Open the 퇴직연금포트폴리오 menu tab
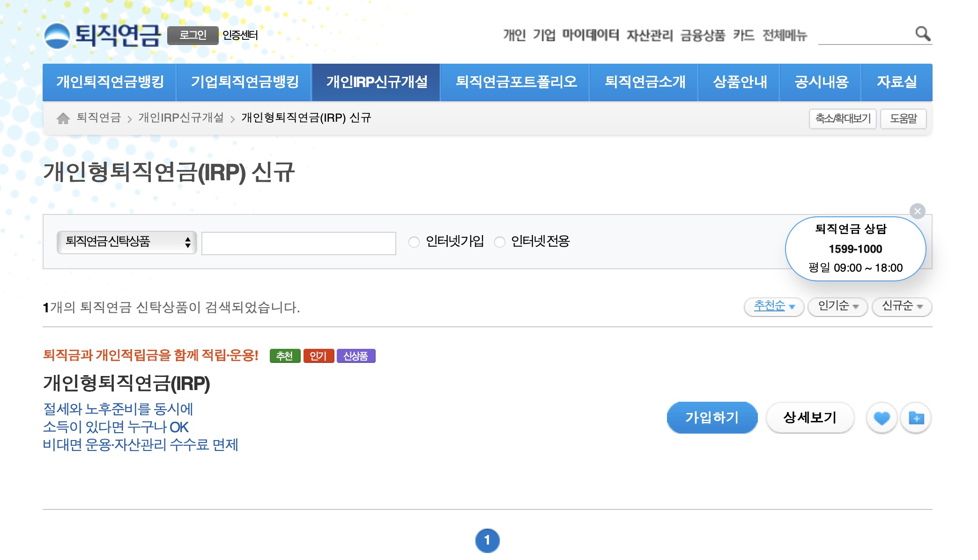 515,82
